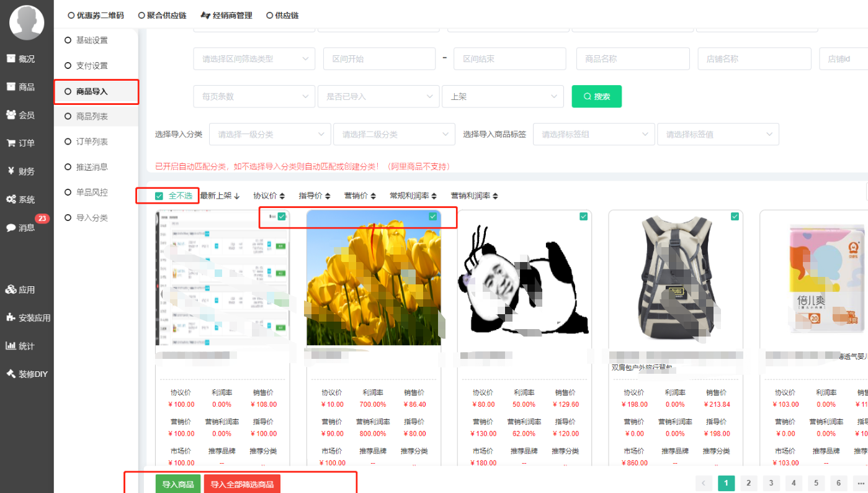Uncheck the tulip product's checkbox
The width and height of the screenshot is (868, 493).
(432, 216)
